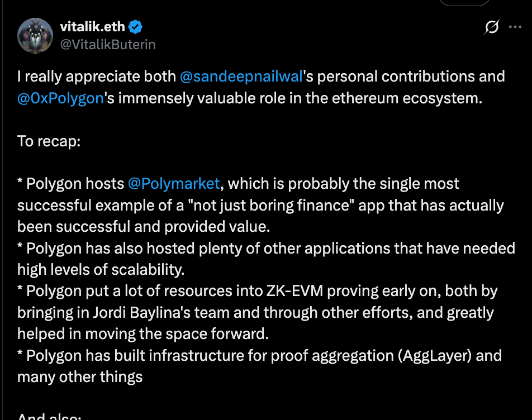This screenshot has width=532, height=420.
Task: Click the "To recap:" line
Action: click(x=49, y=141)
